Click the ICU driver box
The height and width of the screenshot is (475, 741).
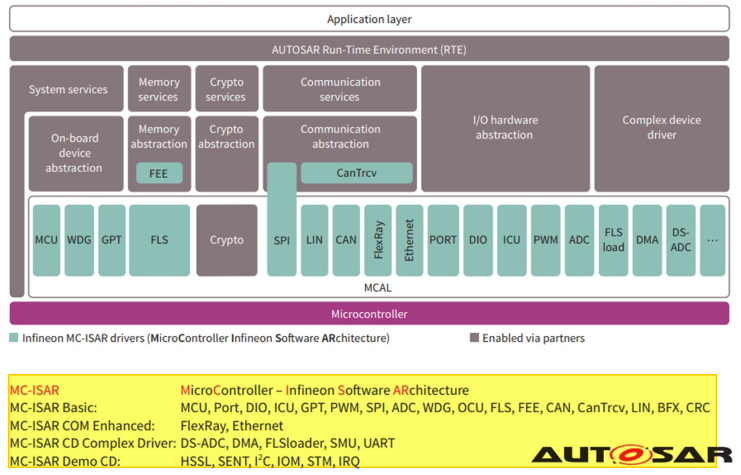(x=512, y=240)
